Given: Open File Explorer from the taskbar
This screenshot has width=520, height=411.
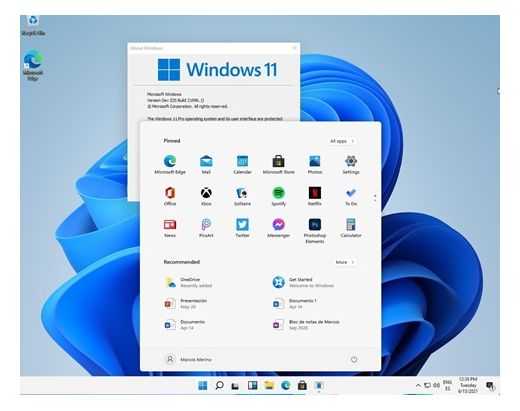Looking at the screenshot, I should [x=269, y=386].
